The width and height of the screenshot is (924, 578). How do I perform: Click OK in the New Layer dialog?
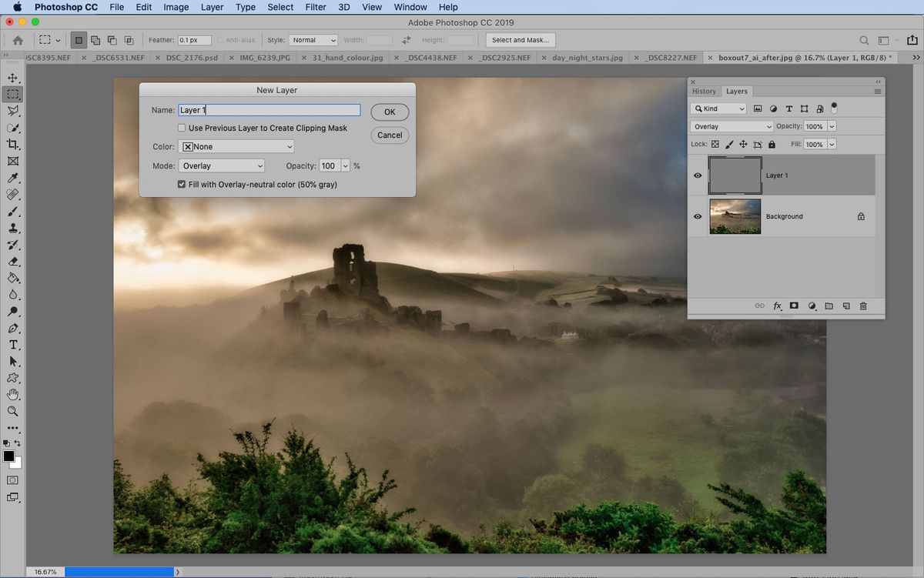(389, 112)
